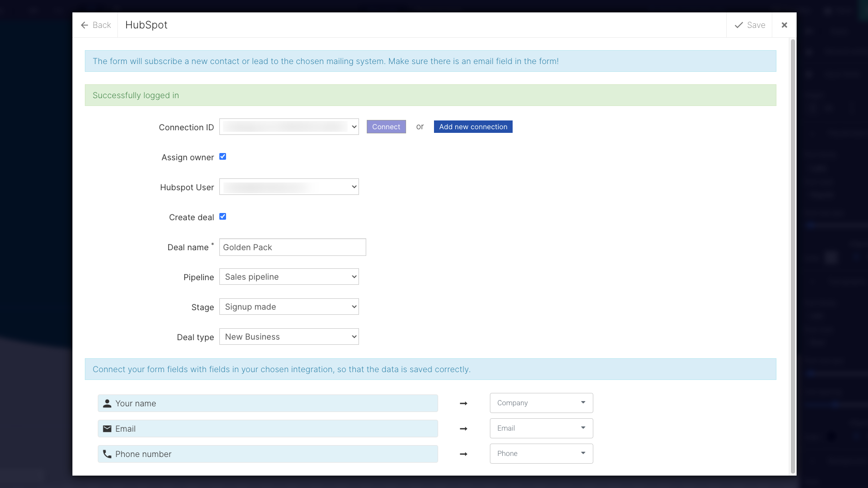Open the Company field mapping dropdown
This screenshot has width=868, height=488.
click(541, 403)
